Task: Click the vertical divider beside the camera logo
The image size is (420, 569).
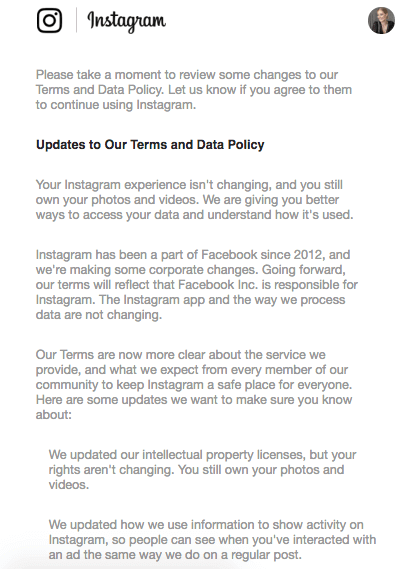Action: click(76, 20)
